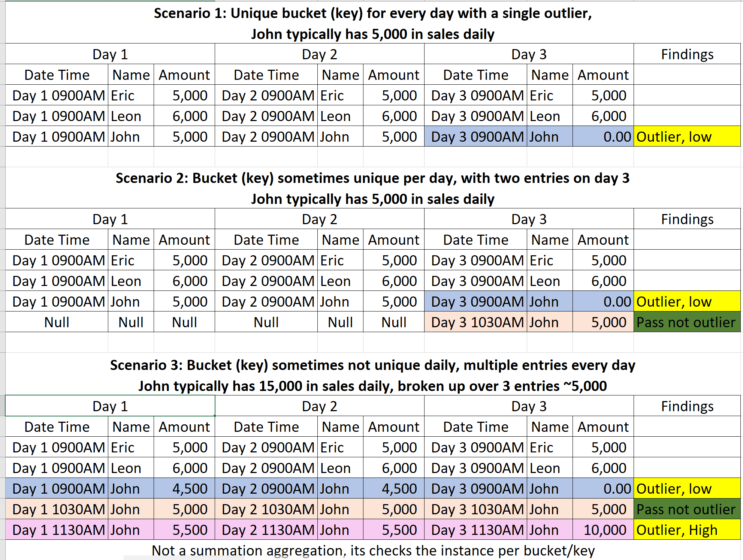This screenshot has width=743, height=560.
Task: Click the Scenario 3 title cell
Action: [373, 375]
